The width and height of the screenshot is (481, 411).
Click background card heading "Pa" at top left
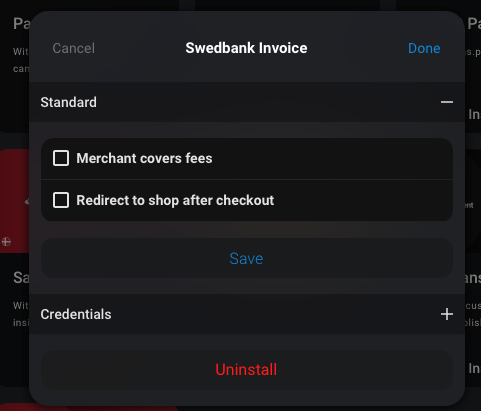pyautogui.click(x=21, y=24)
